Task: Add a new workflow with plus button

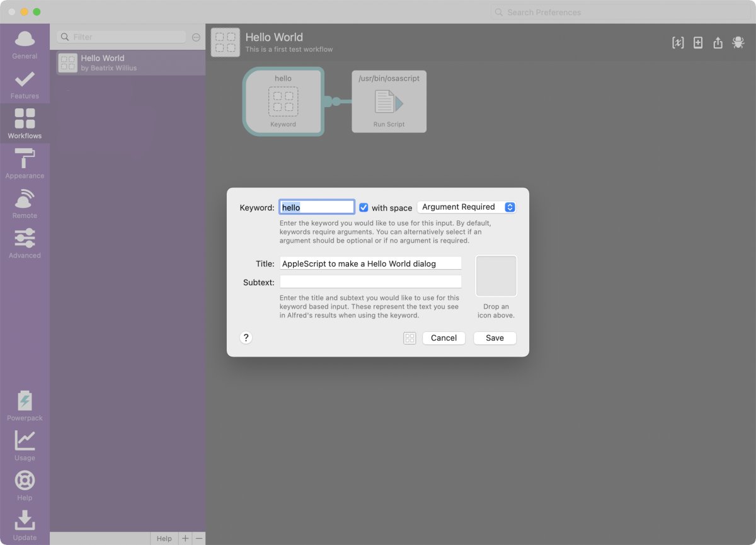Action: (x=185, y=539)
